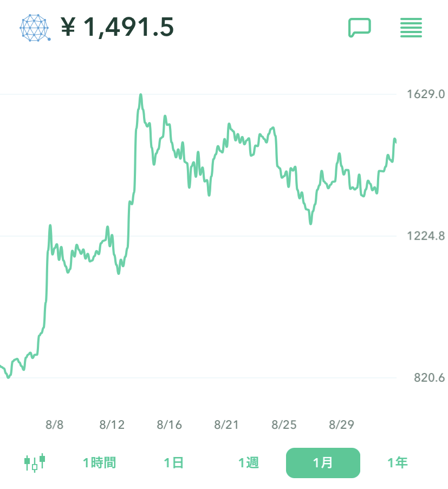Select the 1年 time range

pyautogui.click(x=397, y=463)
